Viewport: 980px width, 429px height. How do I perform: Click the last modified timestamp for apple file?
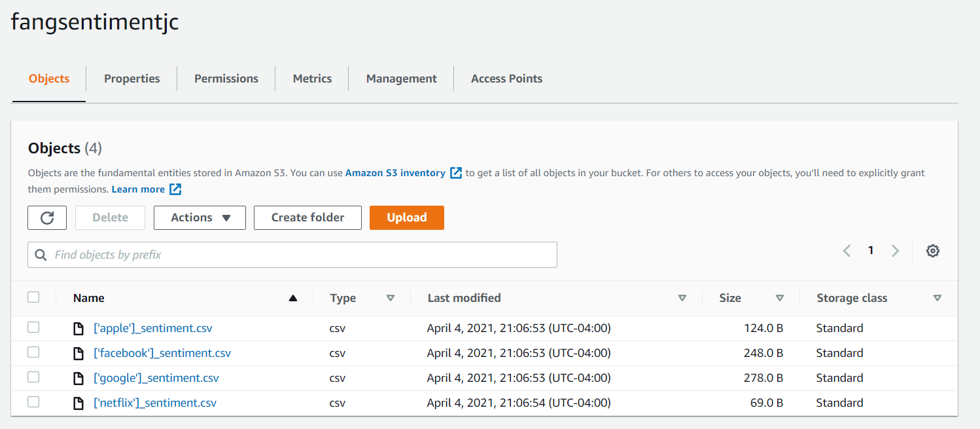(519, 328)
